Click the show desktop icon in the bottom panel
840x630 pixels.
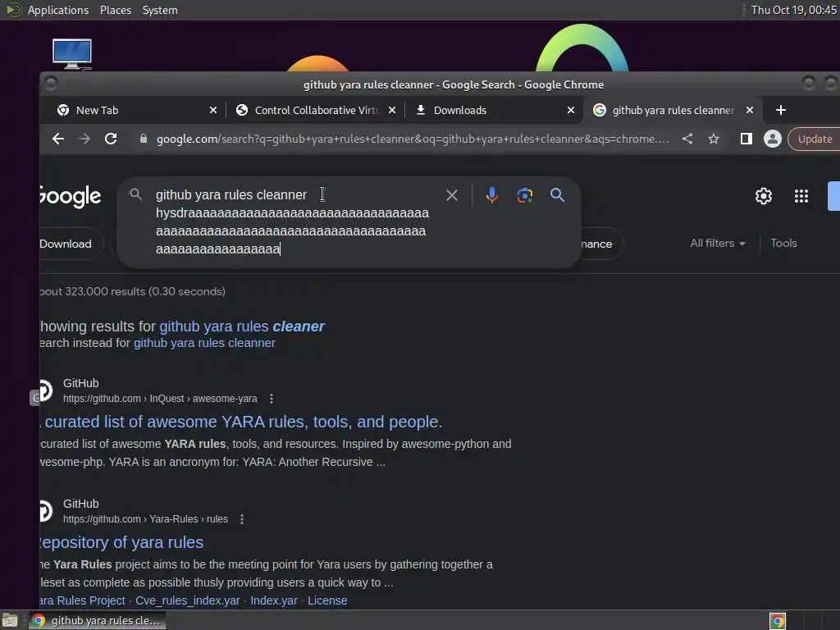click(10, 622)
